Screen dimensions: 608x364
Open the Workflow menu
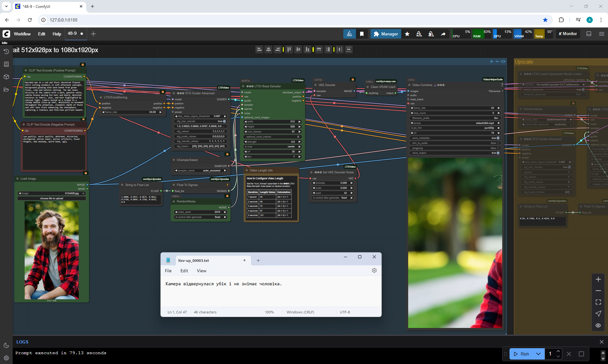point(22,34)
